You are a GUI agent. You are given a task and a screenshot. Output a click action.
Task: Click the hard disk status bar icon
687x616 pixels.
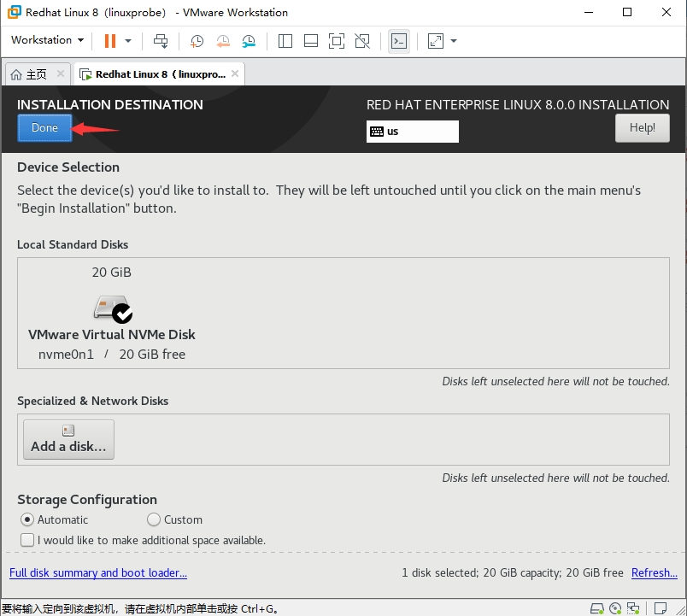tap(596, 608)
